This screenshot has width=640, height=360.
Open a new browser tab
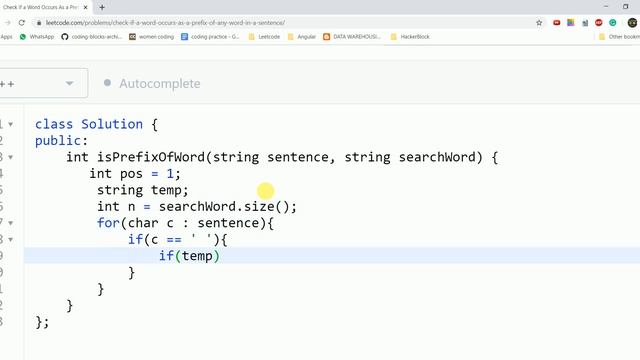click(x=102, y=7)
